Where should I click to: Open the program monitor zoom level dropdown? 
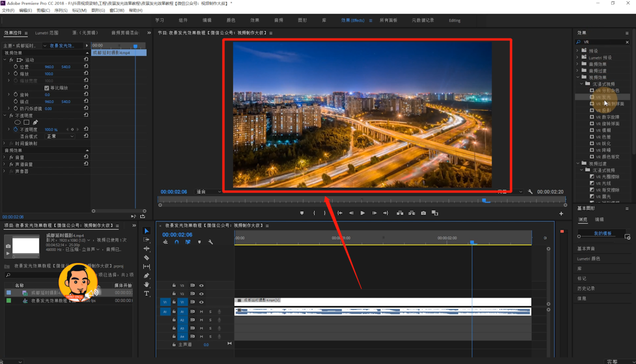pos(208,192)
